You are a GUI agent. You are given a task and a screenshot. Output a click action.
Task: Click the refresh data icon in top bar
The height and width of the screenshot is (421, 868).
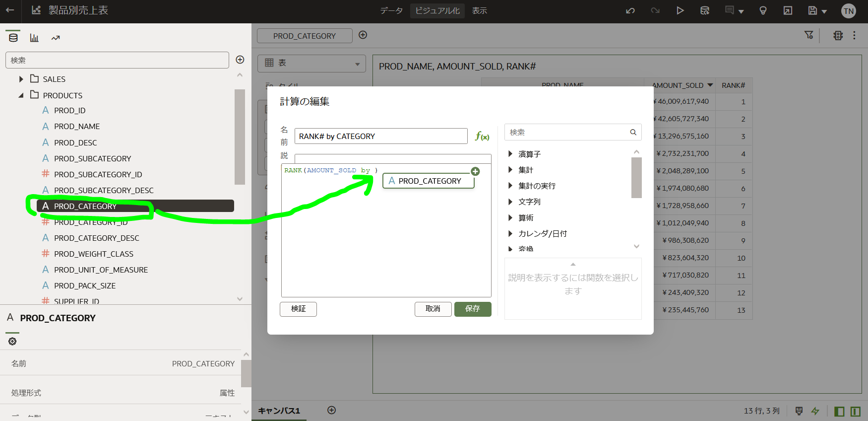[705, 10]
